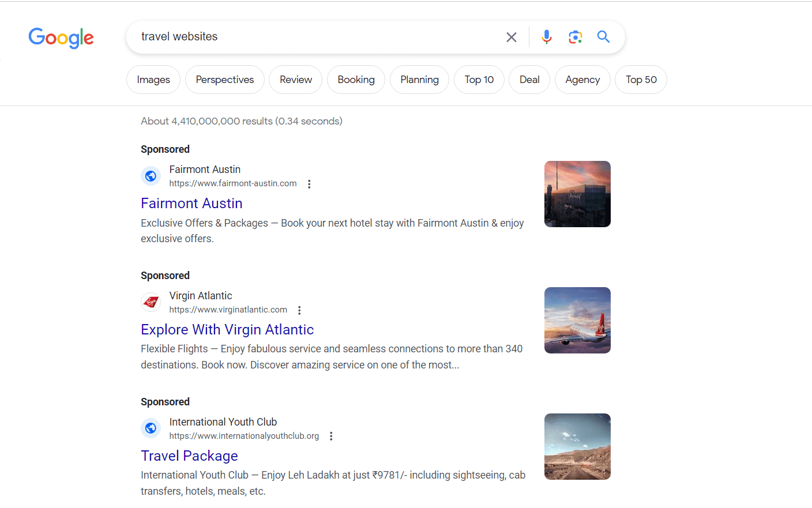This screenshot has height=508, width=812.
Task: Click the Flexible Flights description text
Action: point(332,357)
